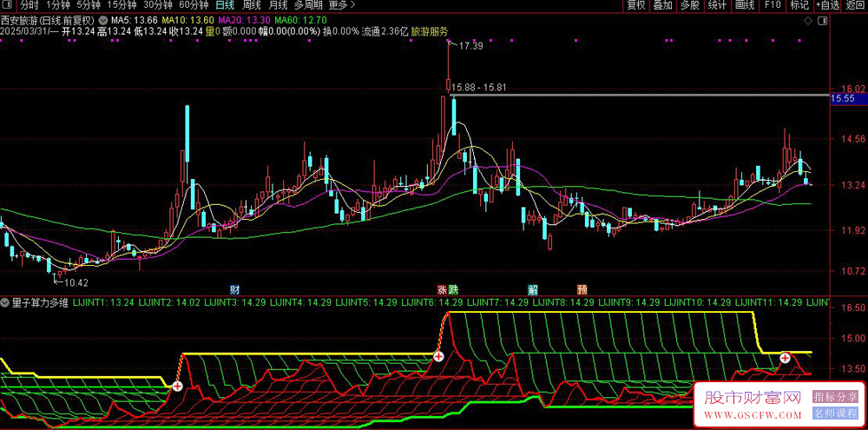Image resolution: width=868 pixels, height=430 pixels.
Task: Click the diamond icon above chart
Action: pyautogui.click(x=807, y=21)
